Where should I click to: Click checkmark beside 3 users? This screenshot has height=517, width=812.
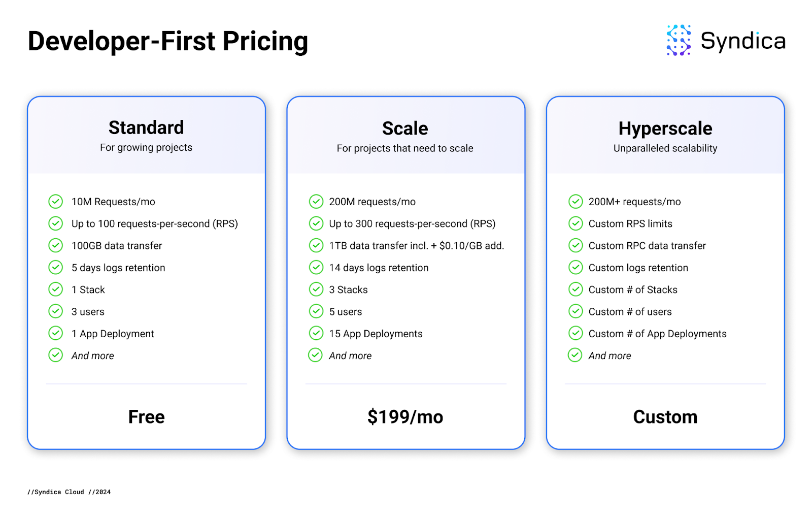[x=55, y=311]
